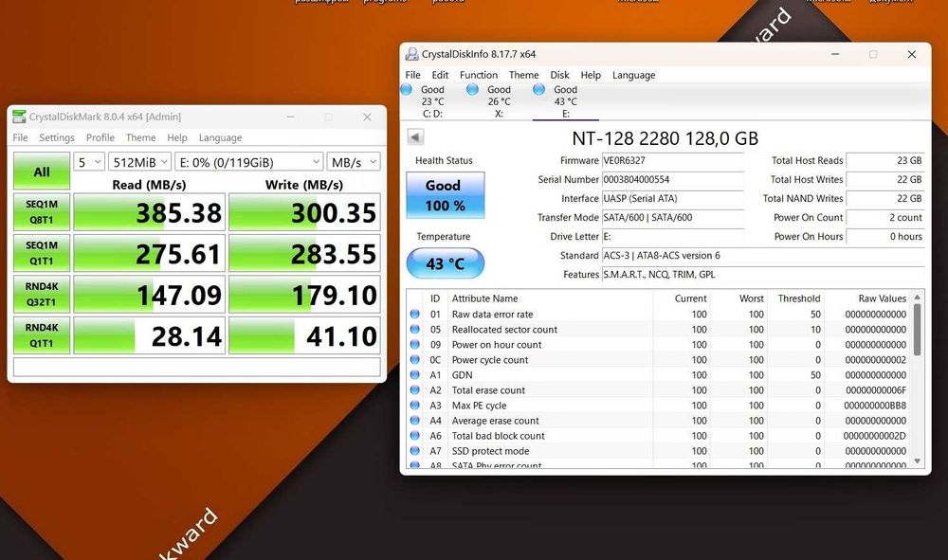Open Theme menu in CrystalDiskMark
The height and width of the screenshot is (560, 948).
[141, 137]
